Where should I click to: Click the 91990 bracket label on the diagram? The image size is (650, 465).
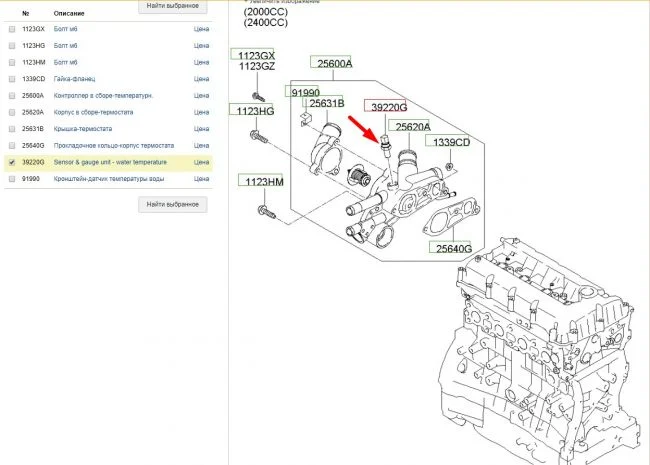click(x=305, y=92)
